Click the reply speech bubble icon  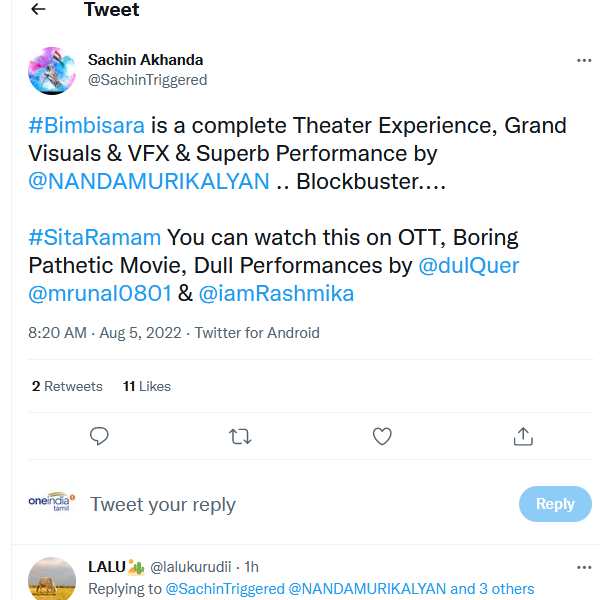pos(99,436)
